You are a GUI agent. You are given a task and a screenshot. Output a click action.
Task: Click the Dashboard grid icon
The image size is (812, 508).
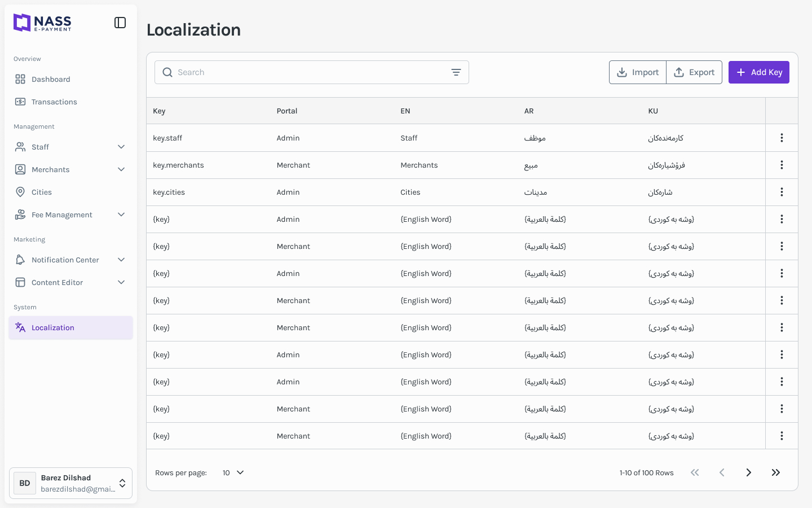(x=20, y=79)
